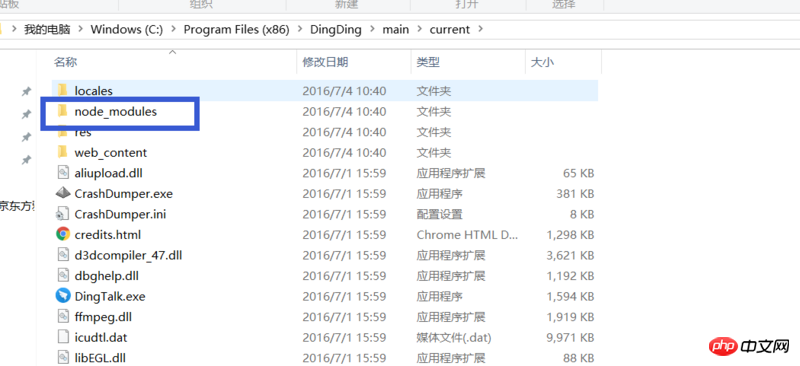Sort by the 类型 column header
The width and height of the screenshot is (800, 366).
pos(428,62)
